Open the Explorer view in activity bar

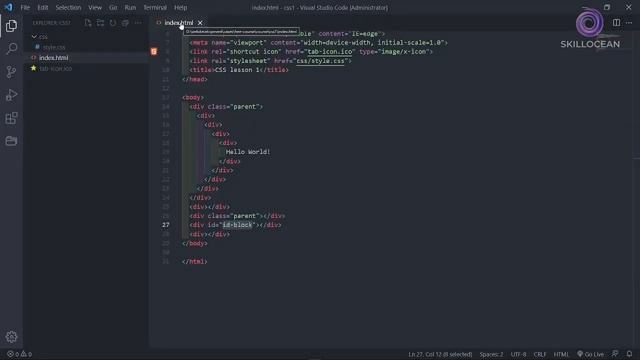pos(11,26)
